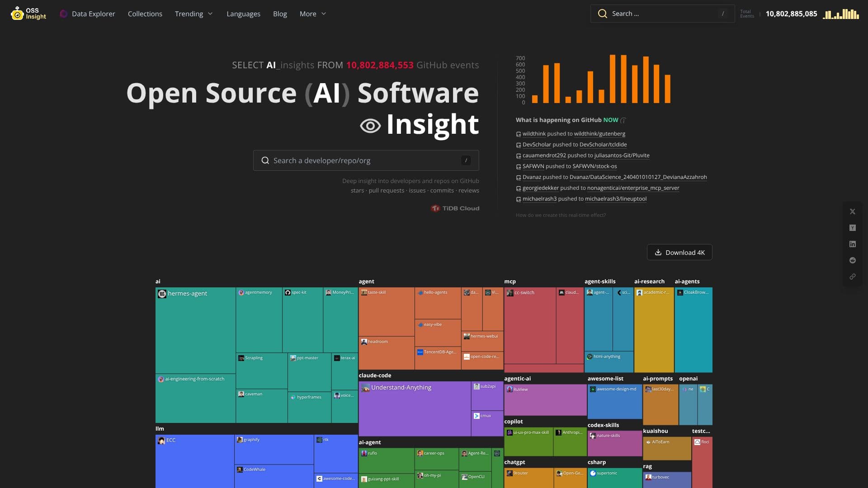Open the DevScholar/tcldide repo link

point(603,145)
